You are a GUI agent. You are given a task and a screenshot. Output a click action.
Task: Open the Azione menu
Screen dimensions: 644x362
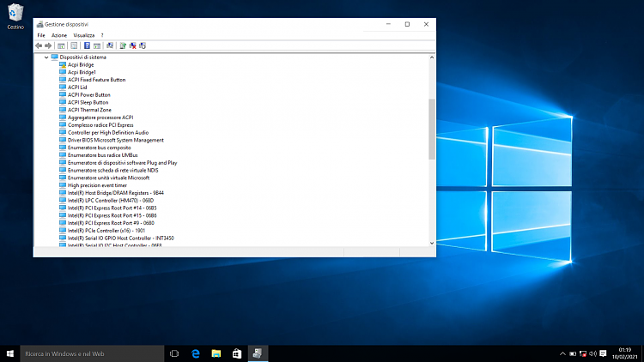coord(59,35)
